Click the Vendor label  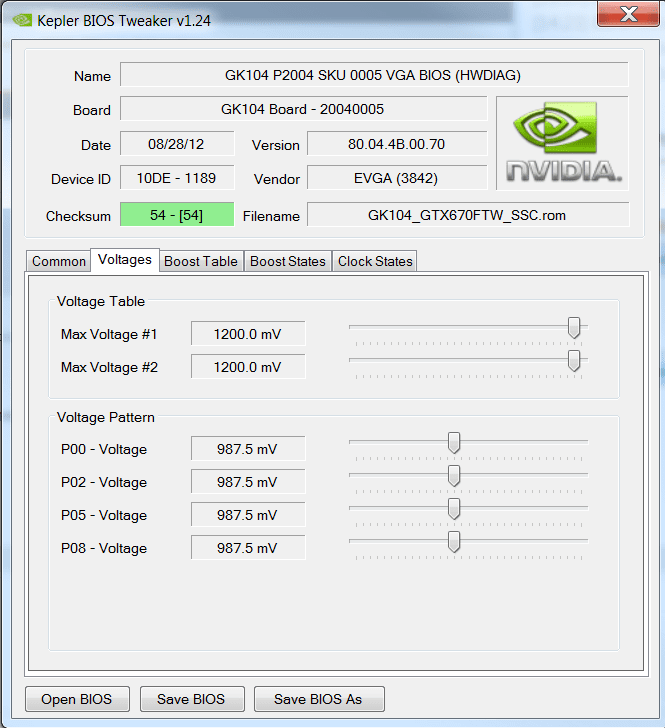(277, 179)
